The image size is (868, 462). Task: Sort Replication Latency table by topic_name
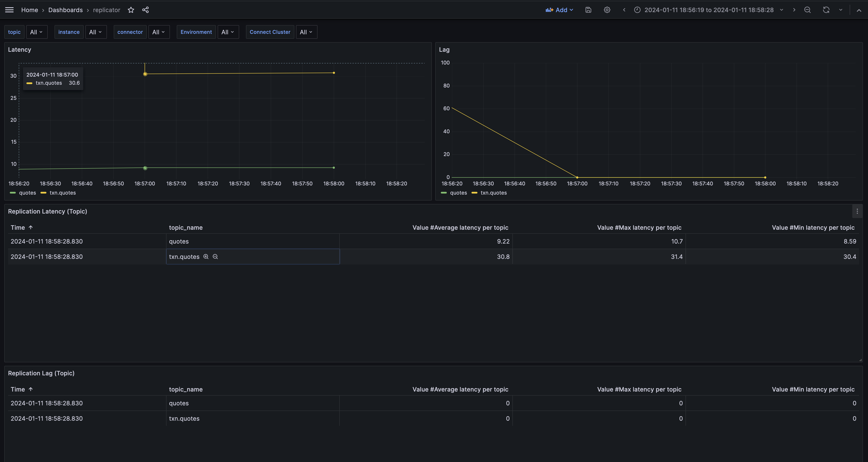click(x=186, y=227)
